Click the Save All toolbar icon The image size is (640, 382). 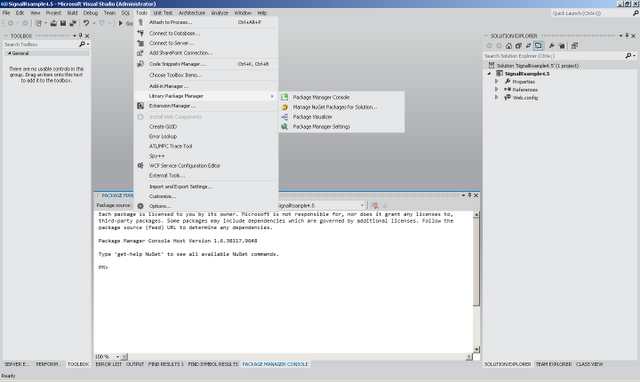tap(72, 23)
